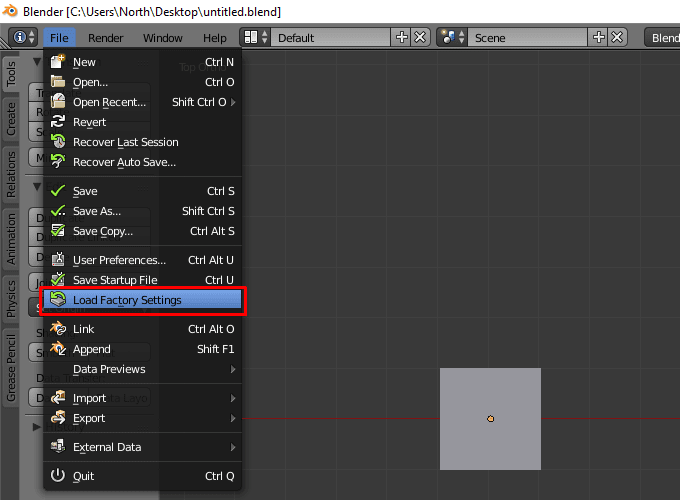Add a new scene with plus
The height and width of the screenshot is (500, 680).
click(x=598, y=37)
